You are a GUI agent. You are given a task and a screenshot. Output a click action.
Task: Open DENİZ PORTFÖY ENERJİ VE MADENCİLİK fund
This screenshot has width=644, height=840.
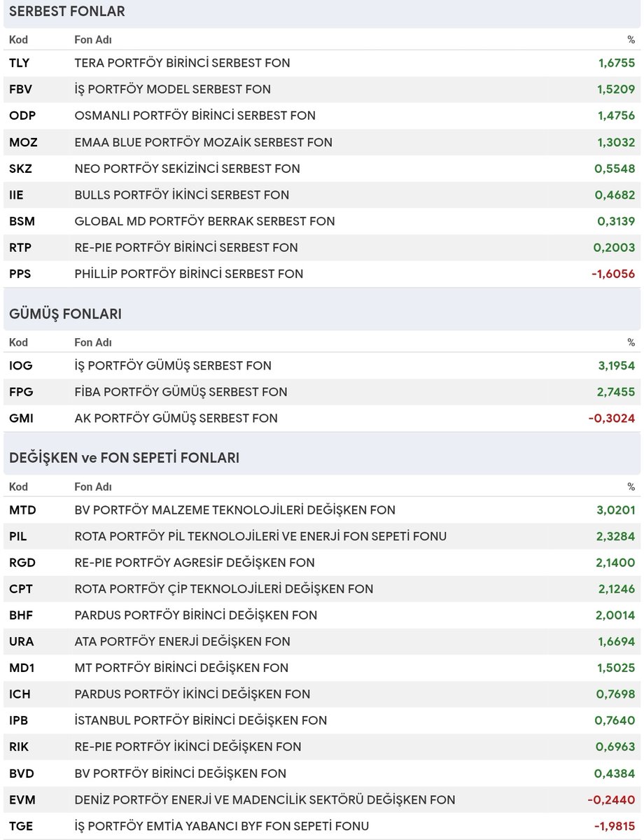pos(265,800)
